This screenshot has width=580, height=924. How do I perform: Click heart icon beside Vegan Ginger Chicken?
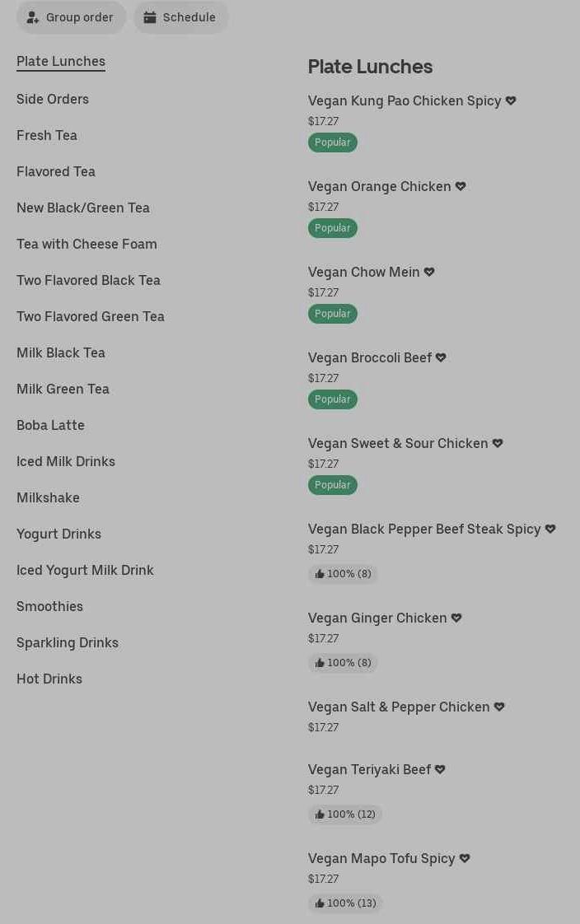[456, 618]
